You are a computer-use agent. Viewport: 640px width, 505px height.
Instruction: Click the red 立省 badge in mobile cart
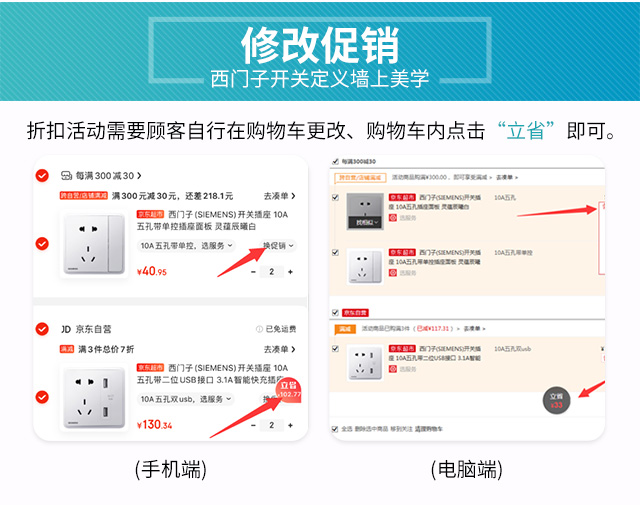[x=289, y=390]
